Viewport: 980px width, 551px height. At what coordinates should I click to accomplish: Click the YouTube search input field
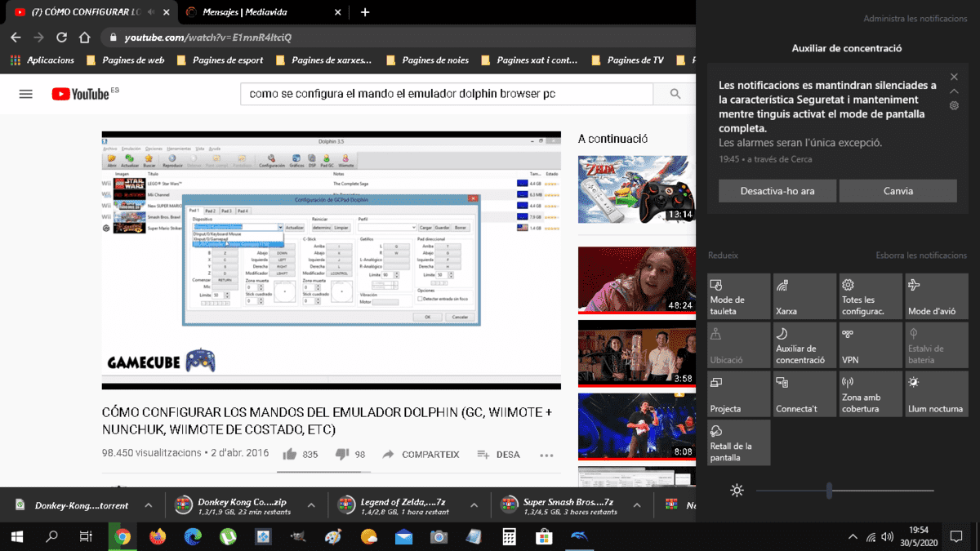point(447,94)
